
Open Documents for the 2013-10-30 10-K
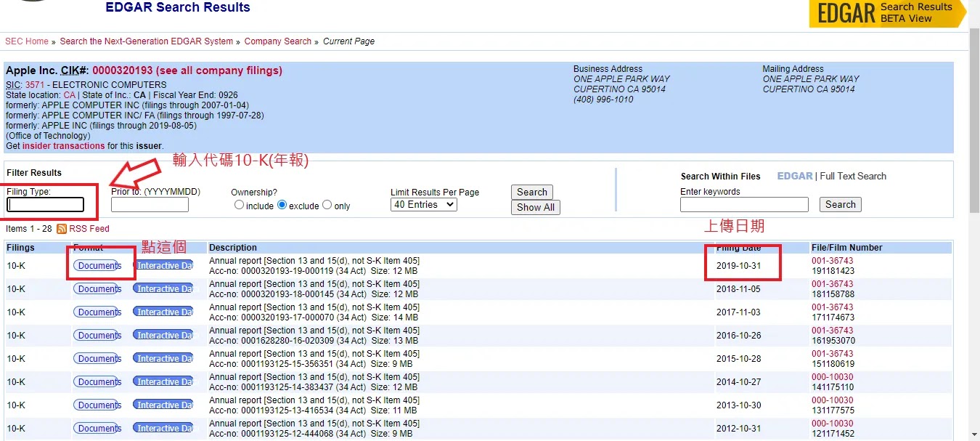(97, 405)
